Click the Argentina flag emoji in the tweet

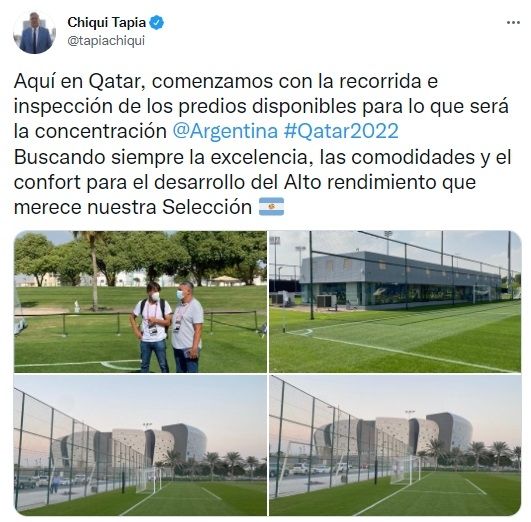(x=271, y=207)
